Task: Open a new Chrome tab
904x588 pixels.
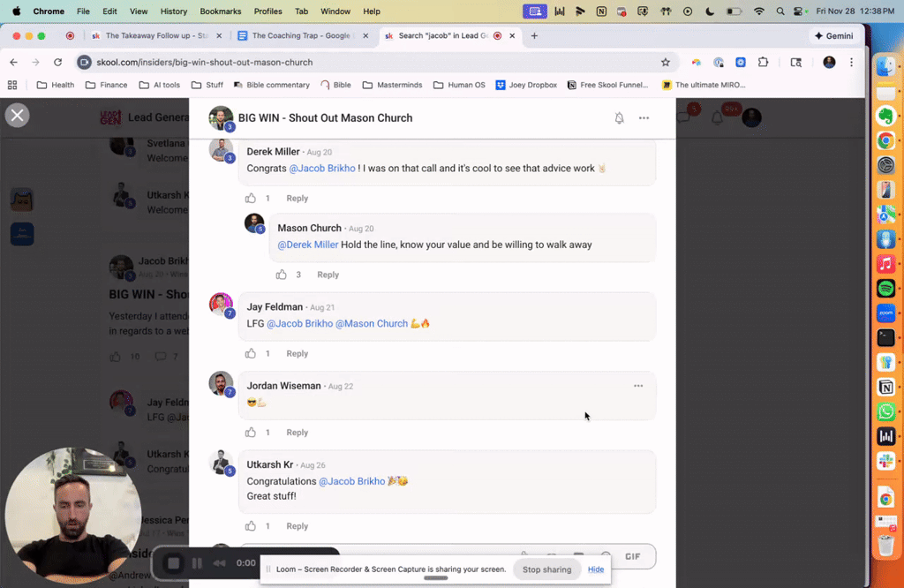Action: [x=534, y=35]
